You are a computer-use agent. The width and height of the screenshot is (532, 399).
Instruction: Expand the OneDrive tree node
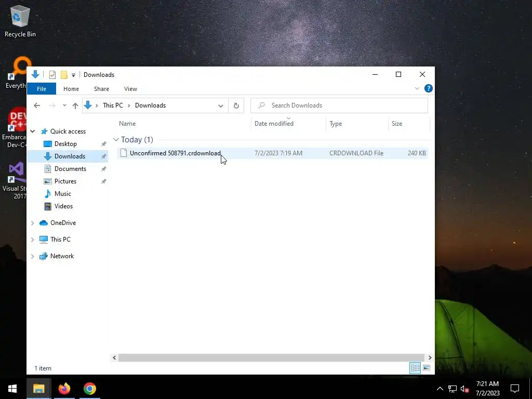(33, 223)
